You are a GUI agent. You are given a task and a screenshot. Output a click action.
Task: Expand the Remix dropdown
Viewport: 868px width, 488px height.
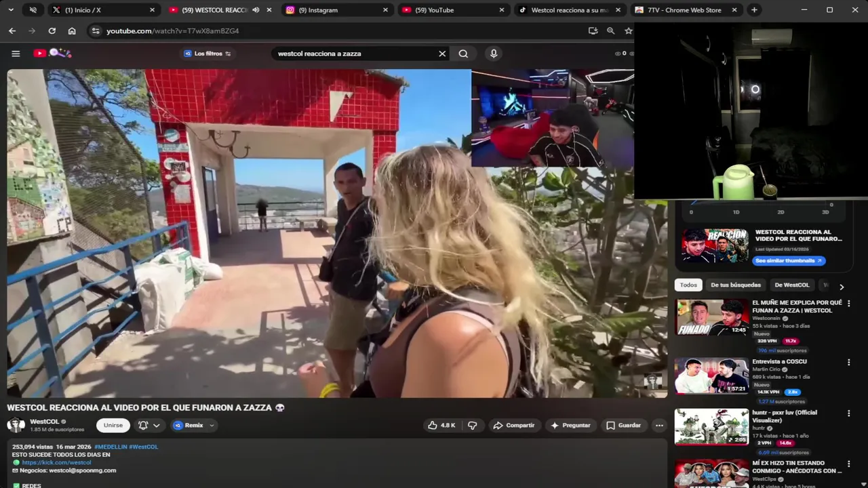point(212,426)
